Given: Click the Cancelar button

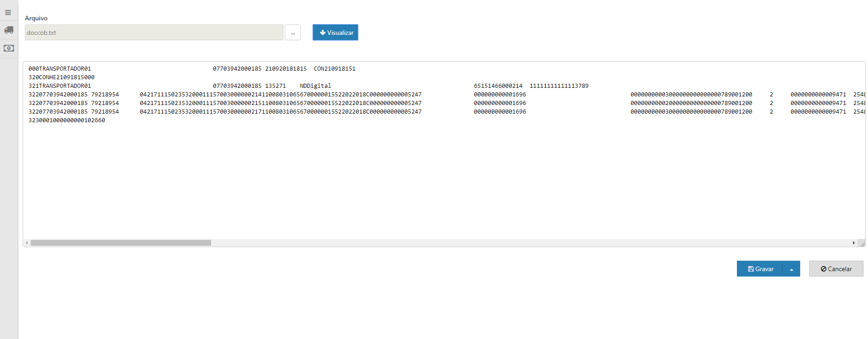Looking at the screenshot, I should coord(836,269).
